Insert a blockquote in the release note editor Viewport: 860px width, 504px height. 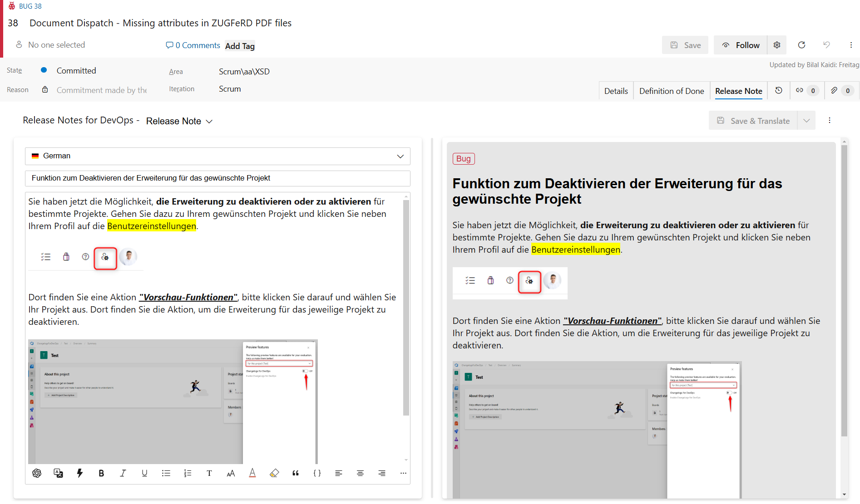point(296,473)
